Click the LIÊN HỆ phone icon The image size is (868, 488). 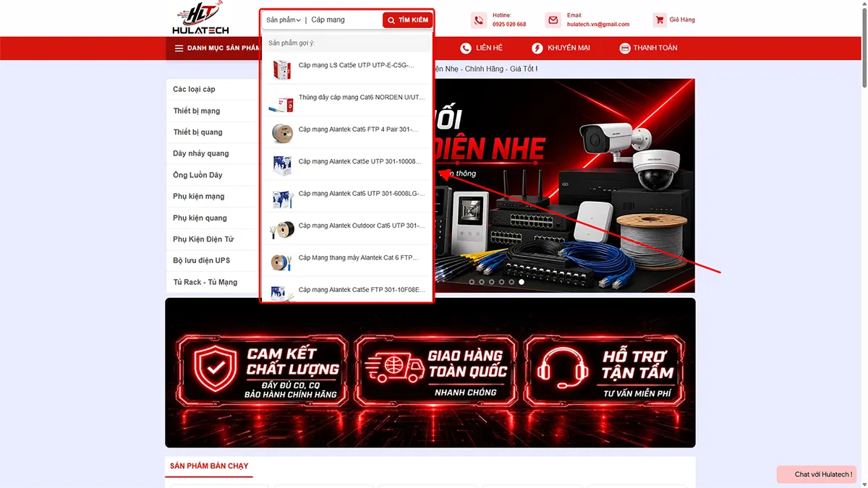466,48
